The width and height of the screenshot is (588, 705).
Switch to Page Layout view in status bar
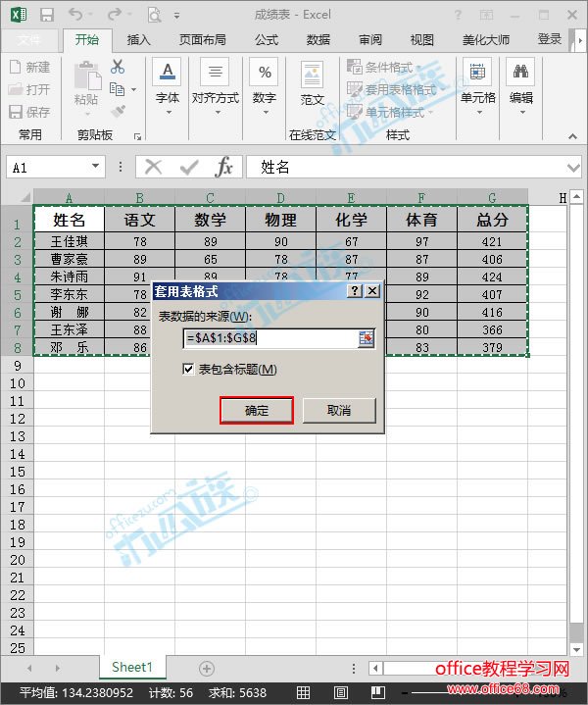pyautogui.click(x=340, y=692)
